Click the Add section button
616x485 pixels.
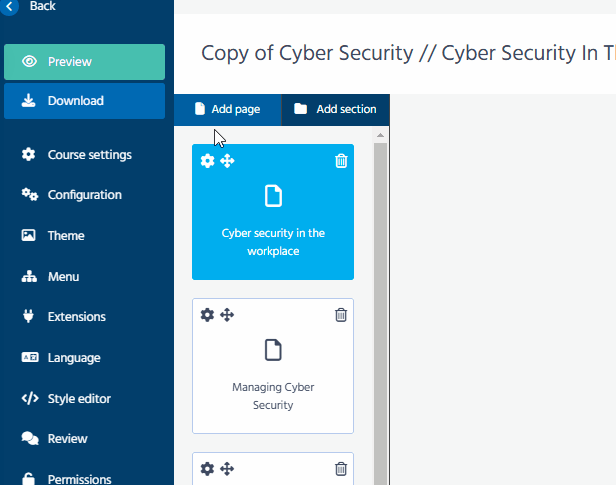[335, 109]
